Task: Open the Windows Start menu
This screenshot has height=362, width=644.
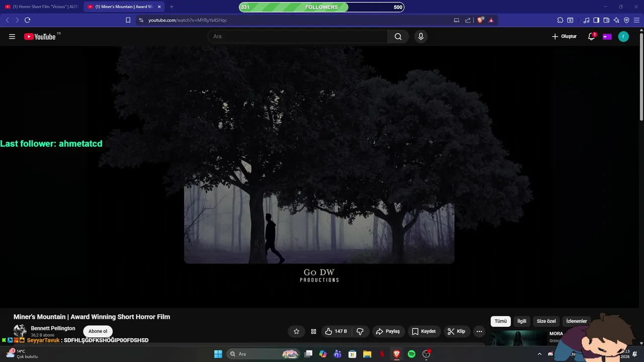Action: tap(218, 354)
